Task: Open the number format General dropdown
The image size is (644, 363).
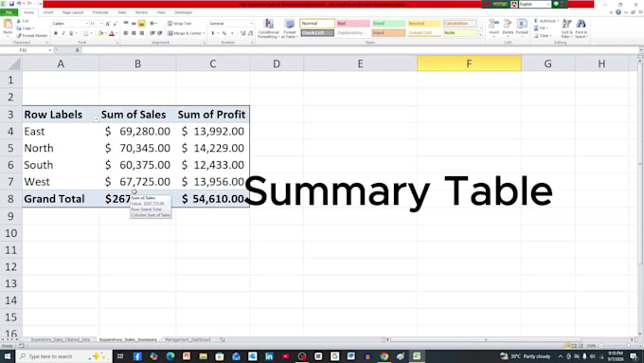Action: (x=251, y=24)
